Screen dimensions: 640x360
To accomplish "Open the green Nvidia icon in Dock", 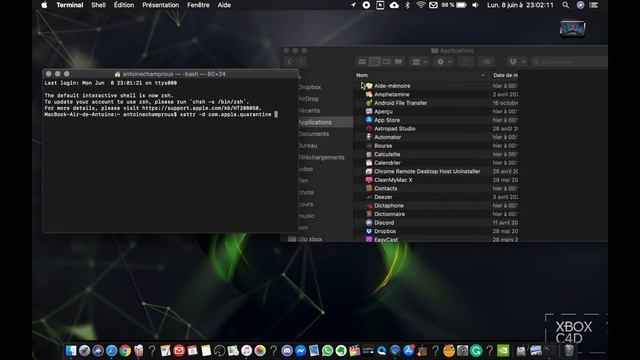I will pyautogui.click(x=503, y=351).
